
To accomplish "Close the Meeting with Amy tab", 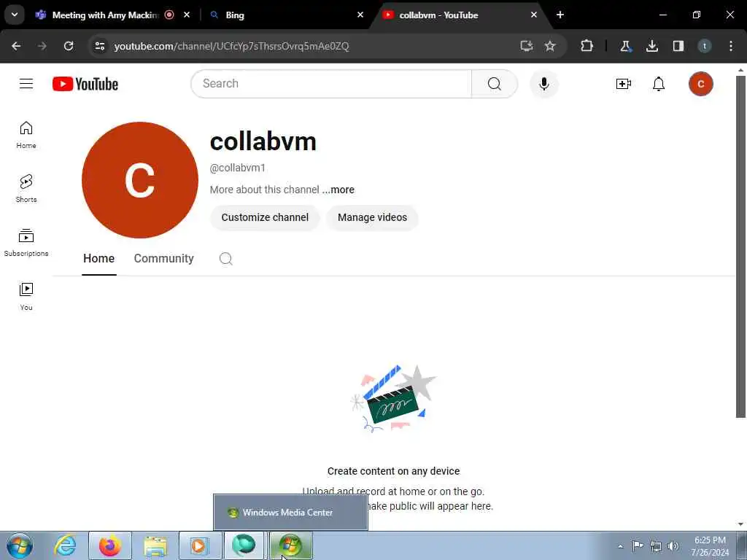I will [x=187, y=15].
